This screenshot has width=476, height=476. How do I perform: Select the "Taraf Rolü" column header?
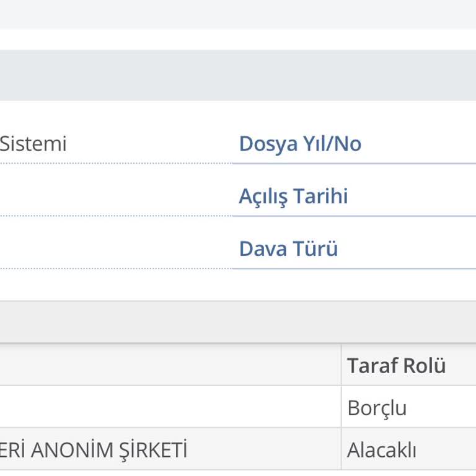tap(396, 366)
